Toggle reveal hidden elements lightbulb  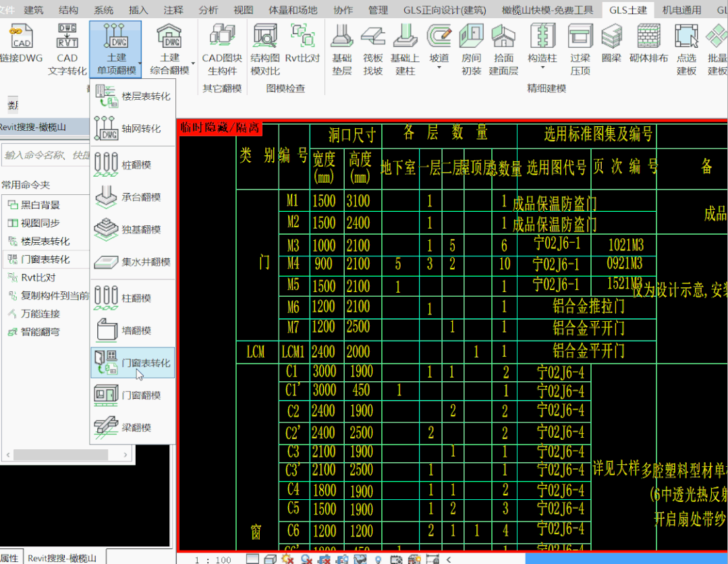(379, 559)
